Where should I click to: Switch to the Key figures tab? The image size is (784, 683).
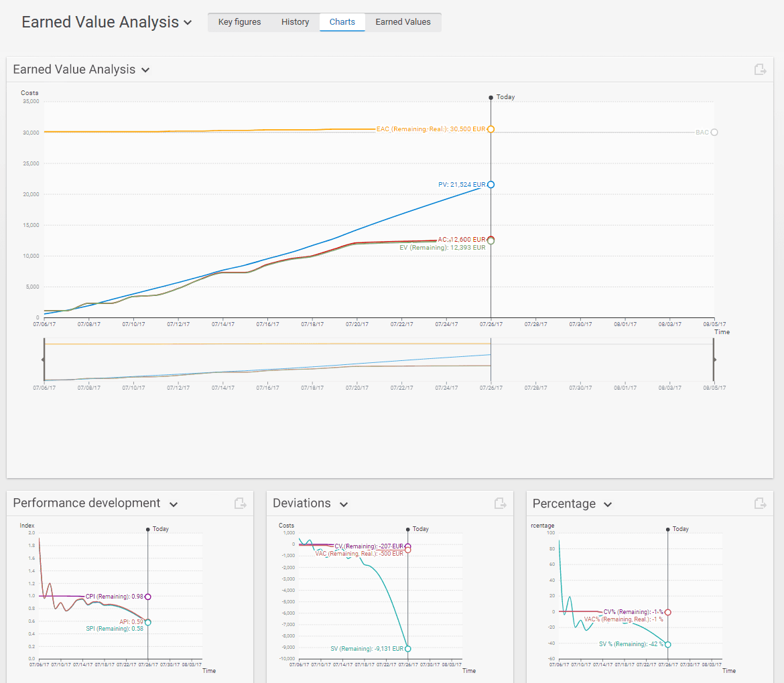pos(239,22)
